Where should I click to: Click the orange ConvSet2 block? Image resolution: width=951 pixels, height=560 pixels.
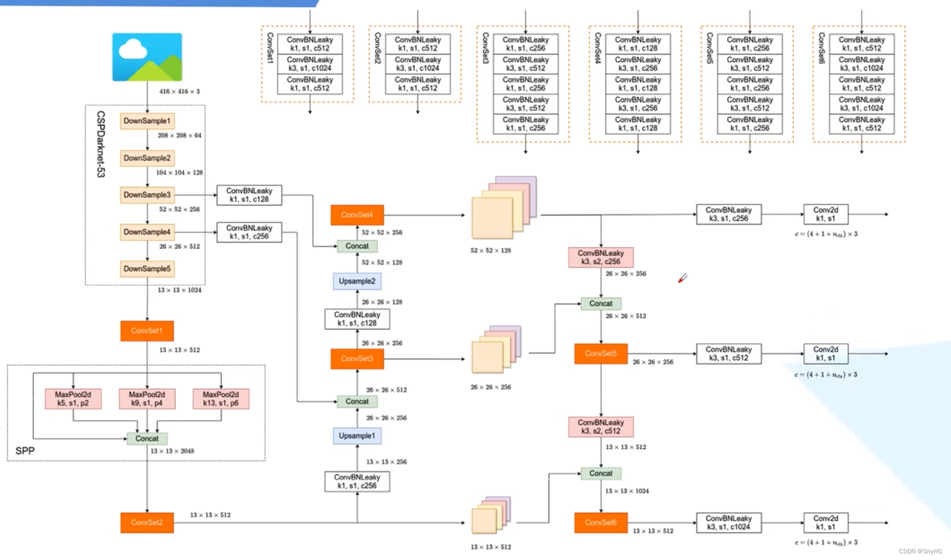147,522
